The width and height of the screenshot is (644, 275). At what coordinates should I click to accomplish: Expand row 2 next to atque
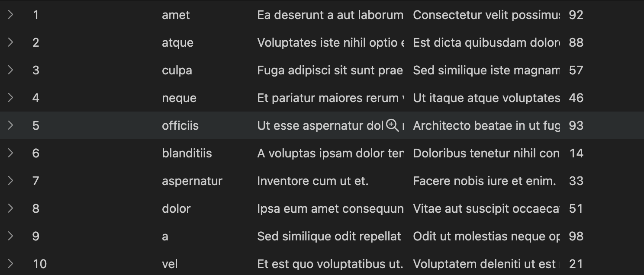pyautogui.click(x=10, y=42)
